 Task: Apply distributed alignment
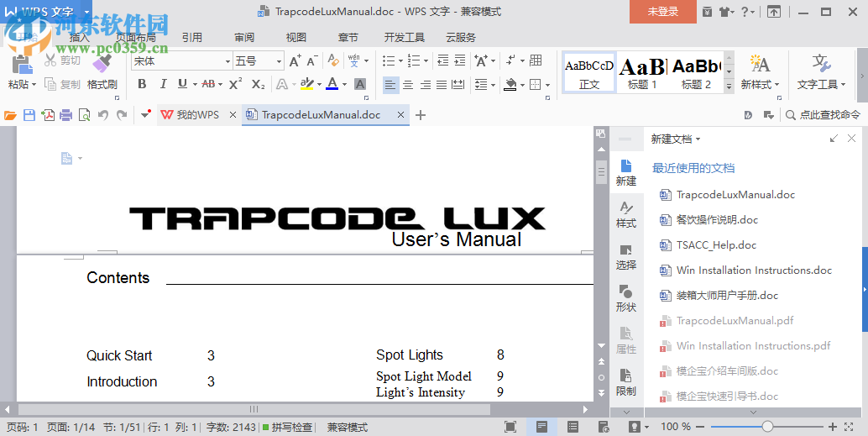[x=458, y=85]
